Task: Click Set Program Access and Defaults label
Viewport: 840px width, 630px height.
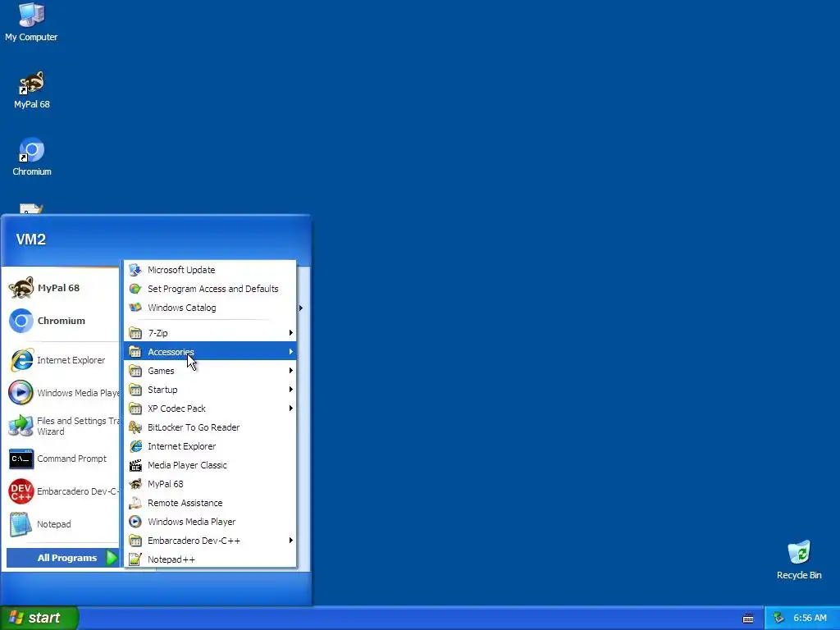Action: pyautogui.click(x=212, y=289)
